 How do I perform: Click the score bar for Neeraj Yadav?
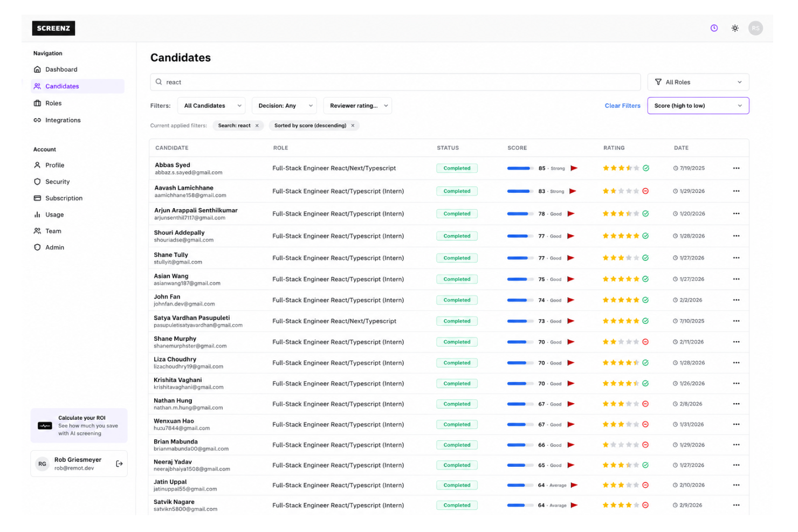click(x=520, y=465)
